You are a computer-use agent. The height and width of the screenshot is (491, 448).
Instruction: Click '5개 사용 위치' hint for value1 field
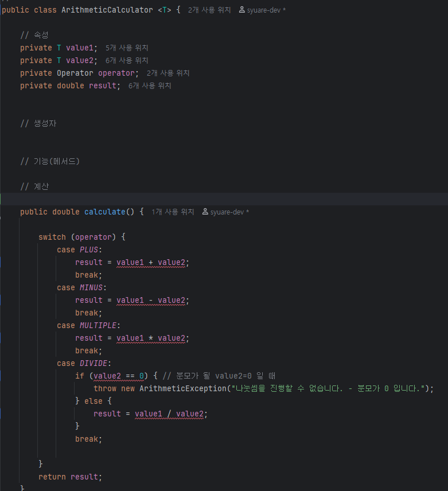pyautogui.click(x=127, y=48)
